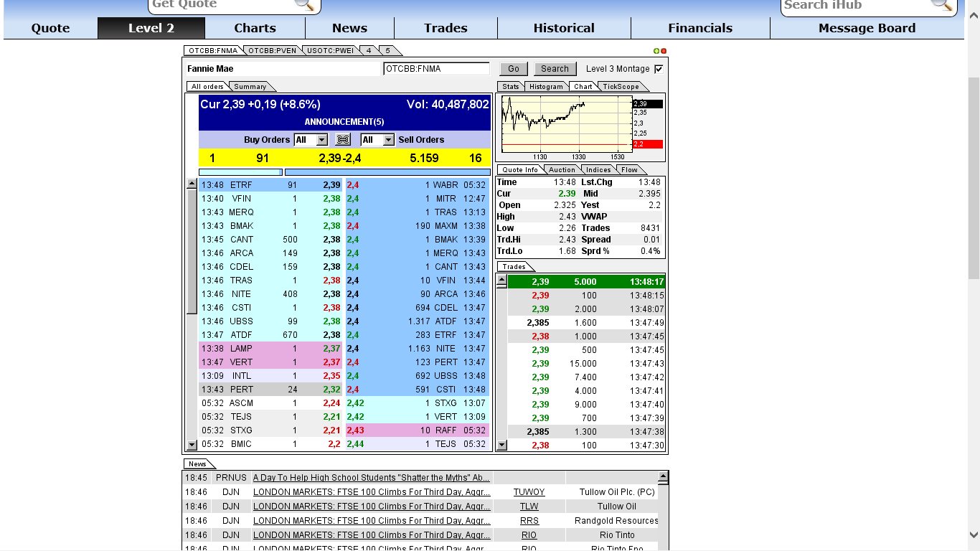This screenshot has height=551, width=980.
Task: Click the trade entry at 13:48:17
Action: 587,282
